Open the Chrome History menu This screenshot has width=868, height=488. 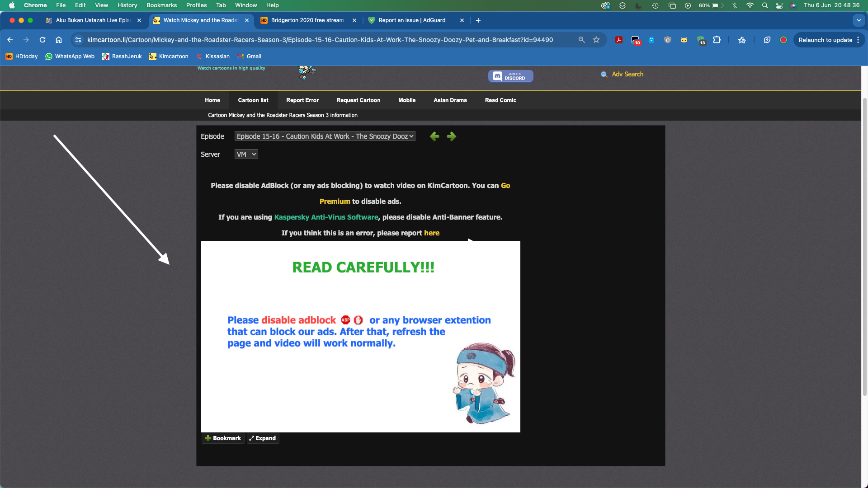click(x=127, y=5)
